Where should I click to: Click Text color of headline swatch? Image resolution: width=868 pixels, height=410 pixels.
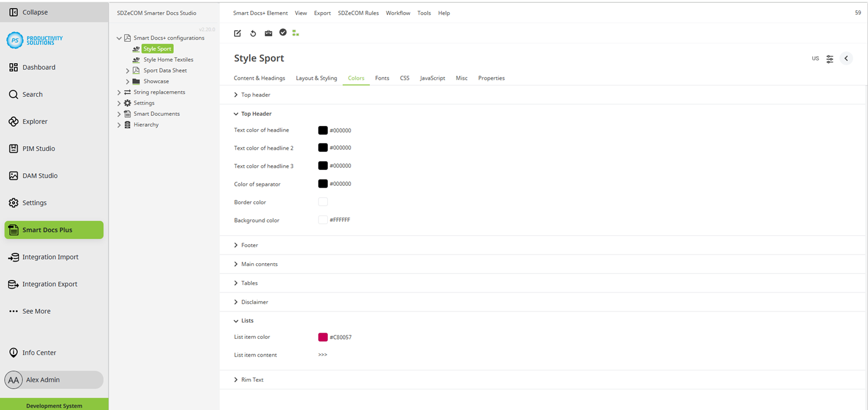(x=323, y=130)
